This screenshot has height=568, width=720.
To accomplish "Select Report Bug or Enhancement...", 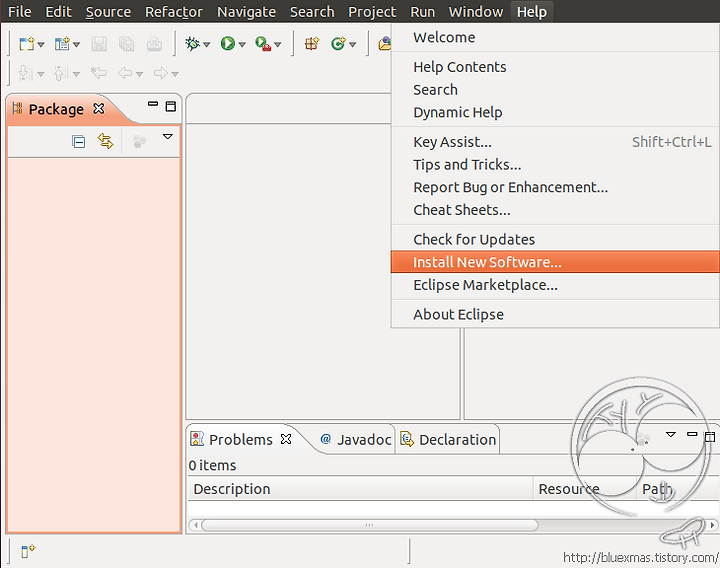I will pyautogui.click(x=555, y=187).
